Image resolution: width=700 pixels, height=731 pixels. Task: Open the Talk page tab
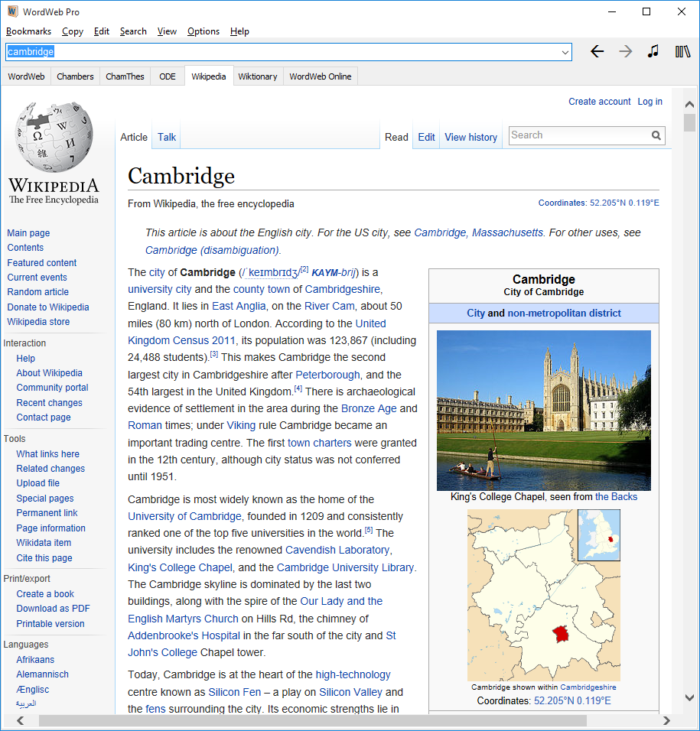pyautogui.click(x=167, y=137)
